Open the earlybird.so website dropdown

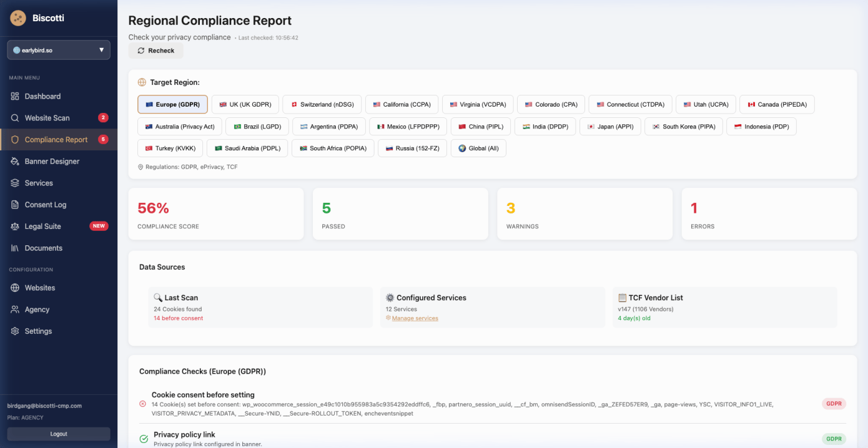coord(59,50)
